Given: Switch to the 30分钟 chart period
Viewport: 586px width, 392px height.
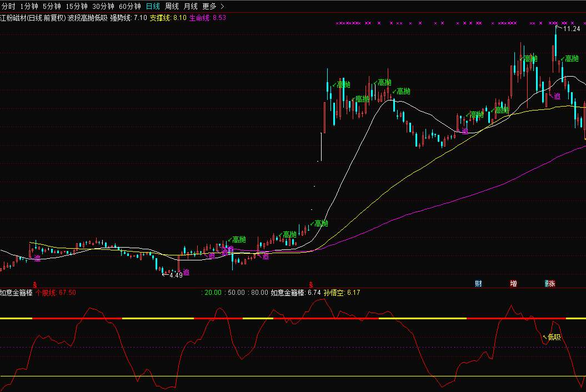Looking at the screenshot, I should pos(103,6).
